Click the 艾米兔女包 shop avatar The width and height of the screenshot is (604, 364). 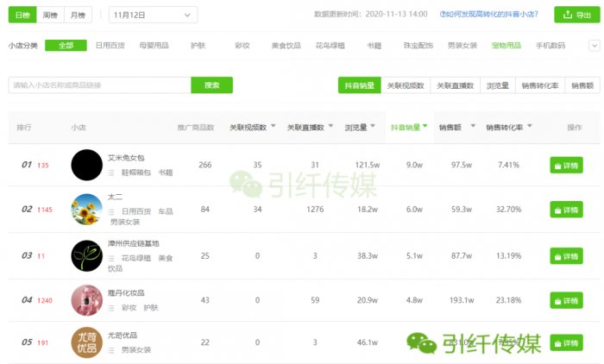coord(86,165)
